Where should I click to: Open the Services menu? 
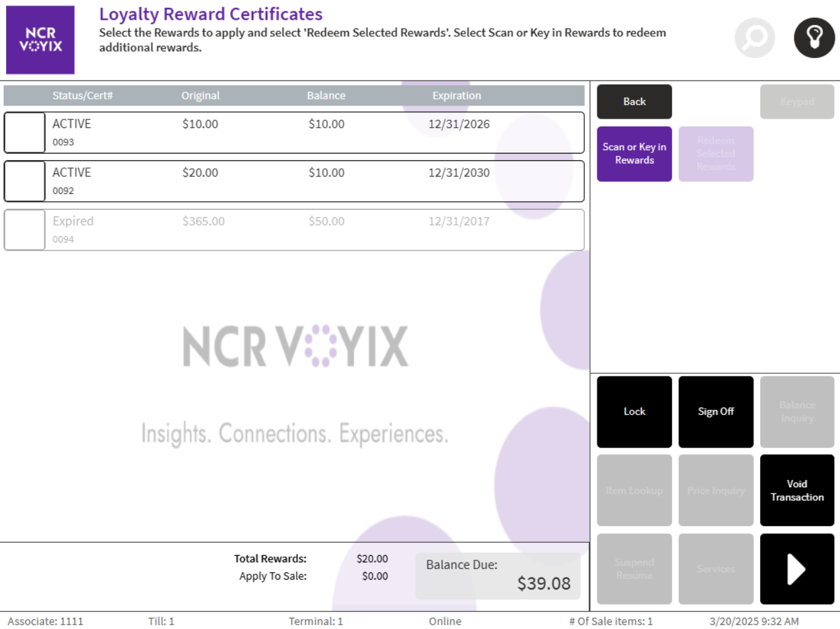click(715, 569)
